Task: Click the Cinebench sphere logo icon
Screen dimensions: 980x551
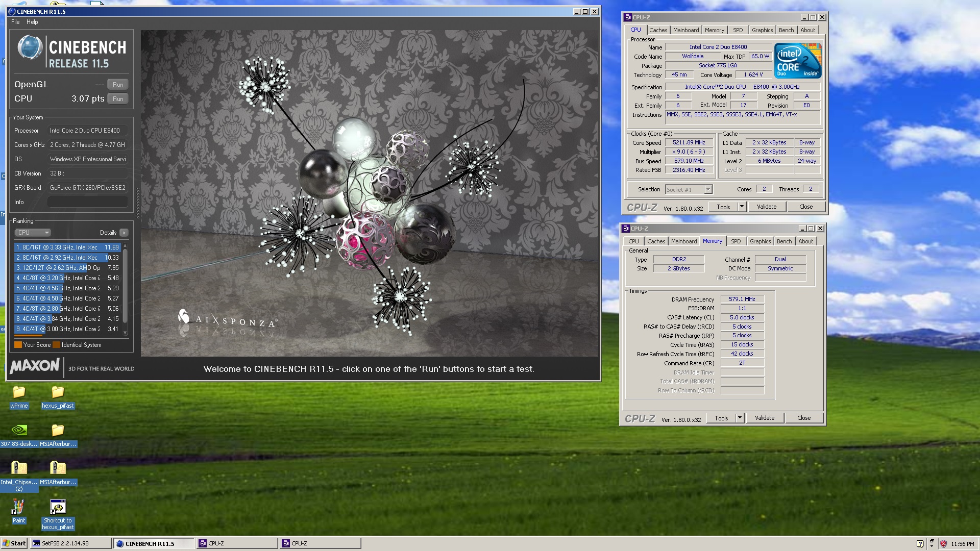Action: point(30,48)
